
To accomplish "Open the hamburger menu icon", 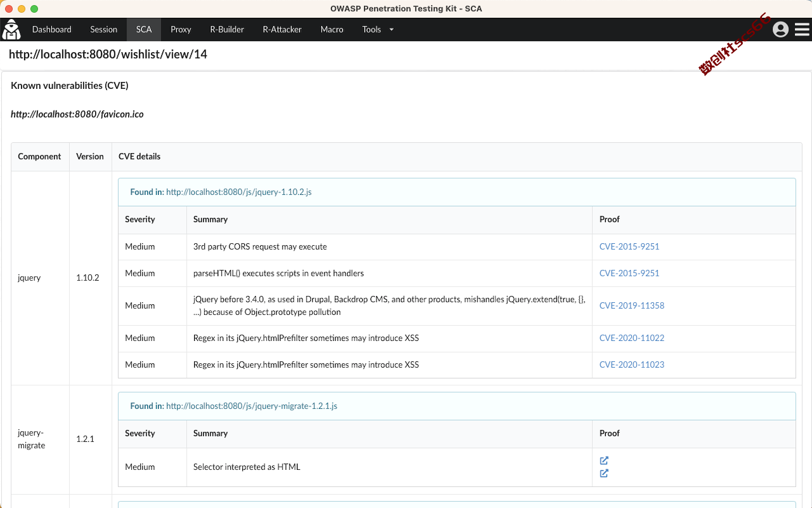I will 802,29.
